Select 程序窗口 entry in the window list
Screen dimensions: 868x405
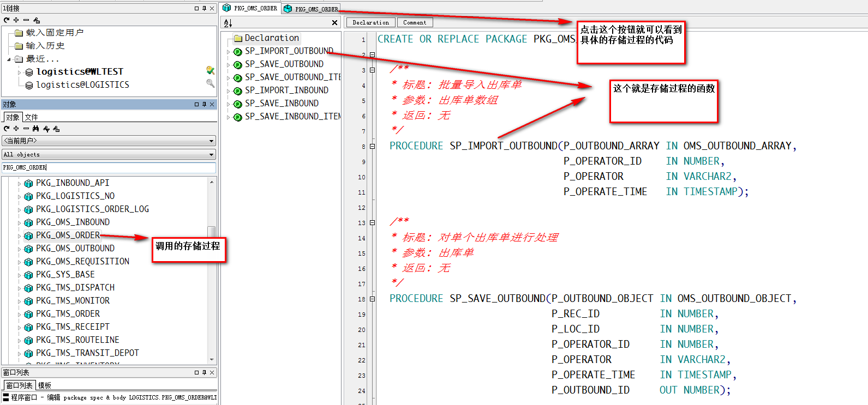(x=109, y=397)
